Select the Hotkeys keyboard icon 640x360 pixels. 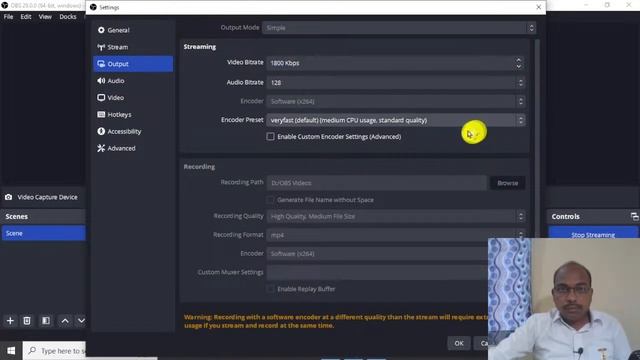tap(101, 115)
